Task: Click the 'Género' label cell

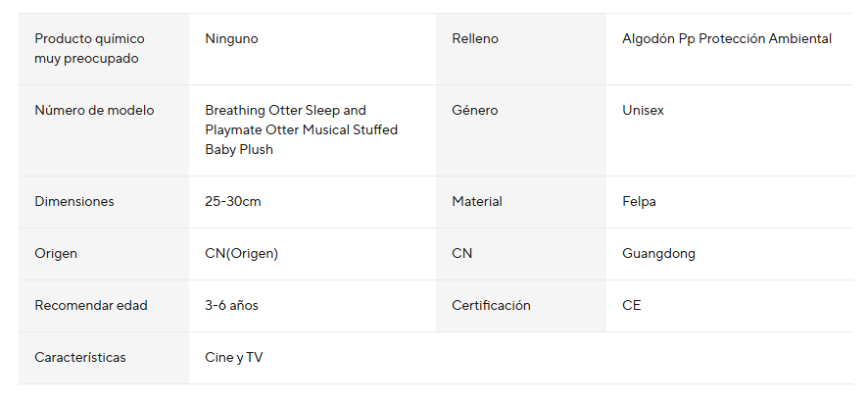Action: (475, 111)
